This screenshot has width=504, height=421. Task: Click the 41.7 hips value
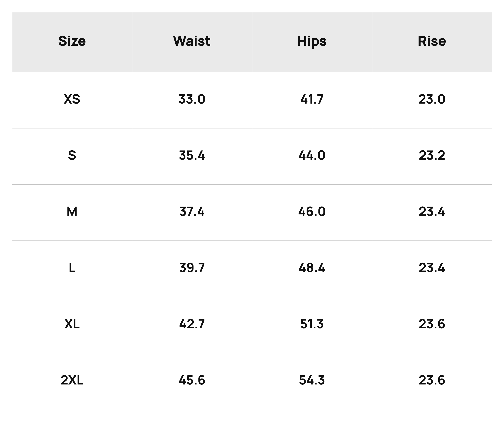312,99
